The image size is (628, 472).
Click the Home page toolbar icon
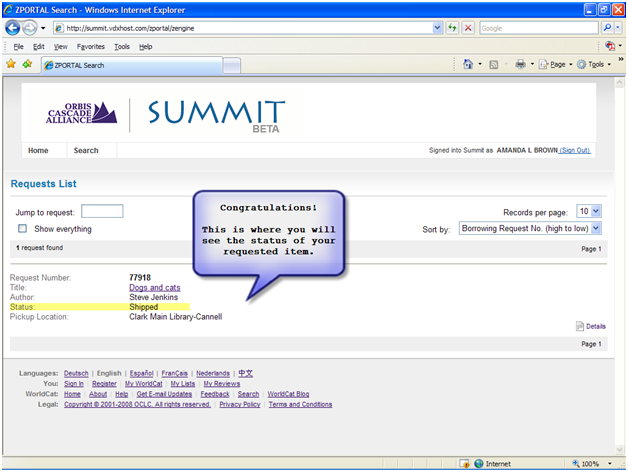pyautogui.click(x=468, y=64)
